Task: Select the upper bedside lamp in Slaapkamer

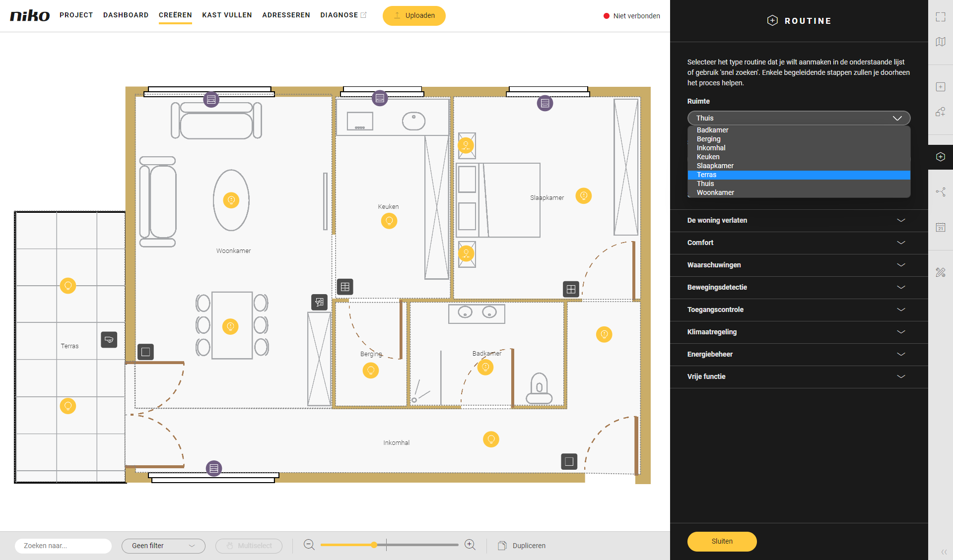Action: (x=466, y=145)
